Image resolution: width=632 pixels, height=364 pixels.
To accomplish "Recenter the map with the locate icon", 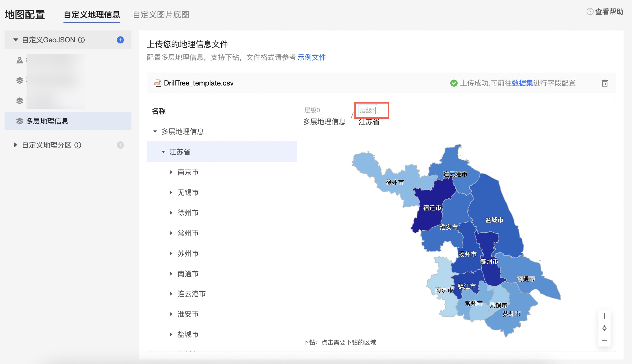I will click(604, 328).
